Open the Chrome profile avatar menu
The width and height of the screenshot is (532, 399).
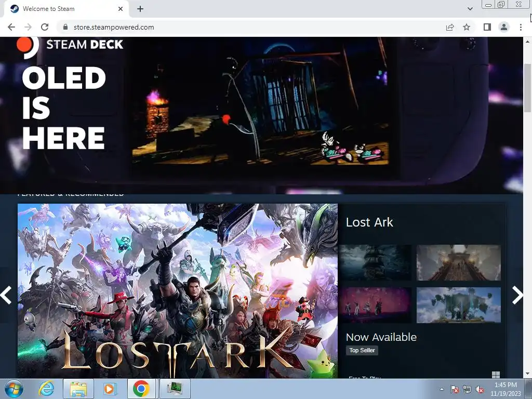pyautogui.click(x=504, y=27)
